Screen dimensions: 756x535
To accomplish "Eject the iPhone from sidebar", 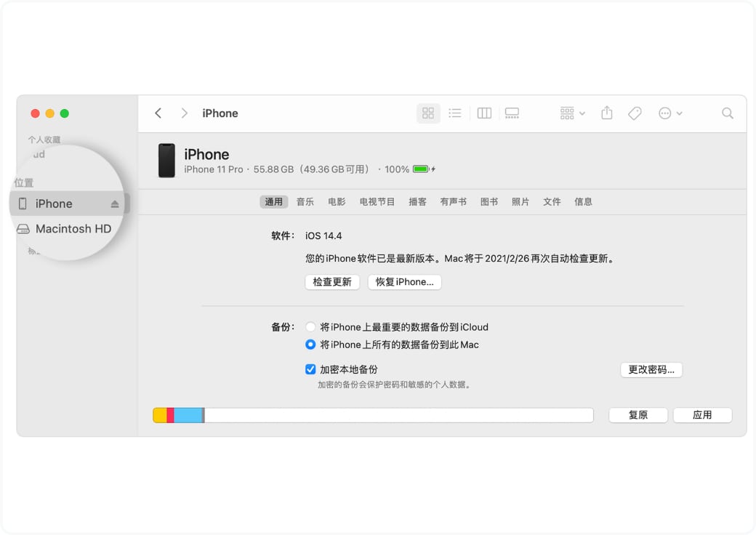I will click(x=115, y=204).
